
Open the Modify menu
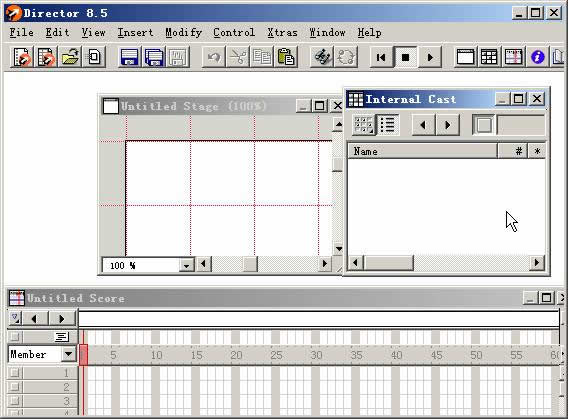[x=183, y=33]
